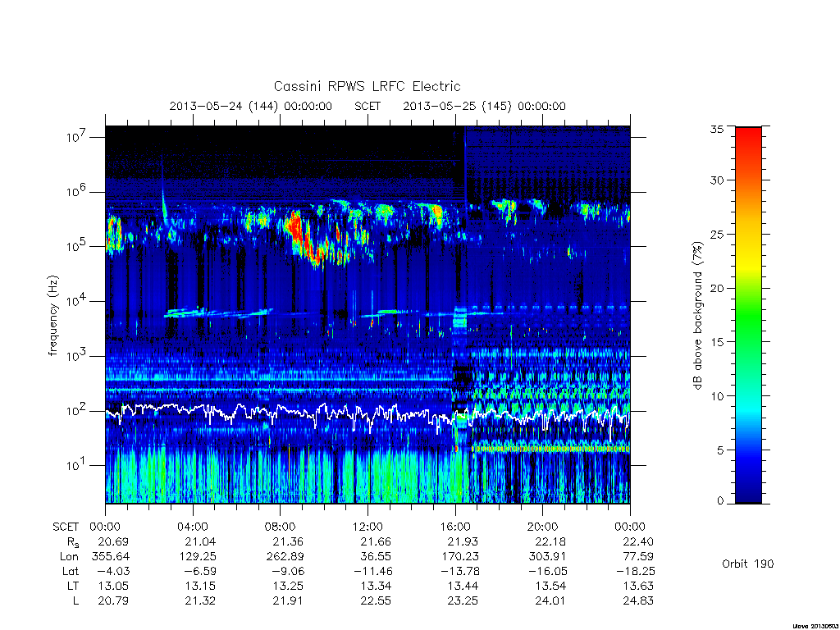This screenshot has width=840, height=630.
Task: Click the LT row label
Action: click(x=72, y=586)
